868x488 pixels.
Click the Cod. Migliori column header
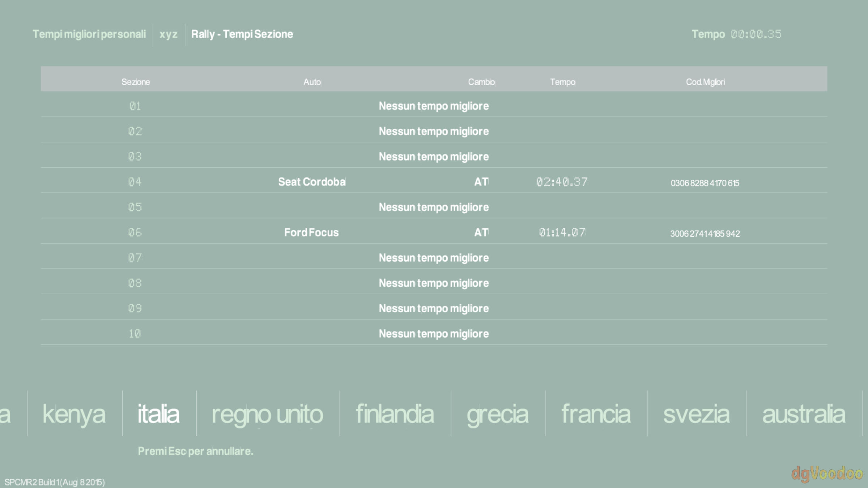(x=705, y=82)
